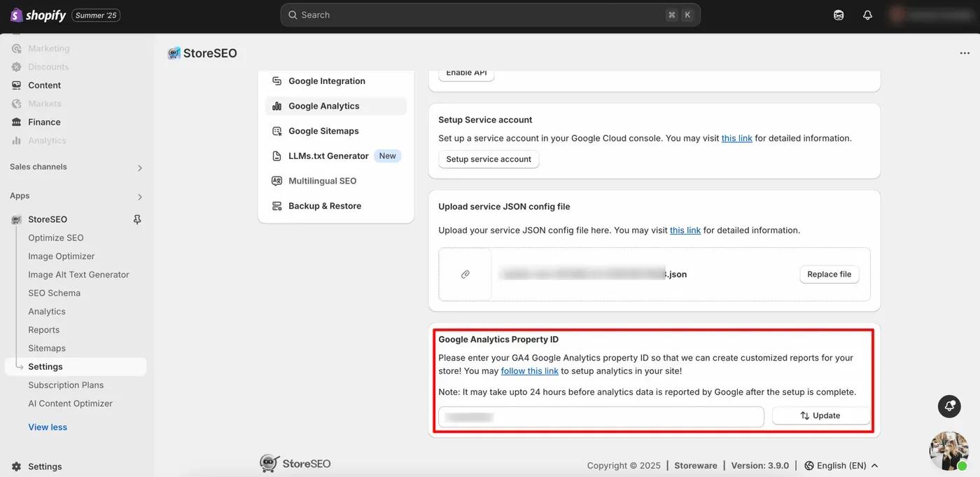Click the StoreSEO app icon in sidebar
The image size is (980, 477).
(17, 219)
